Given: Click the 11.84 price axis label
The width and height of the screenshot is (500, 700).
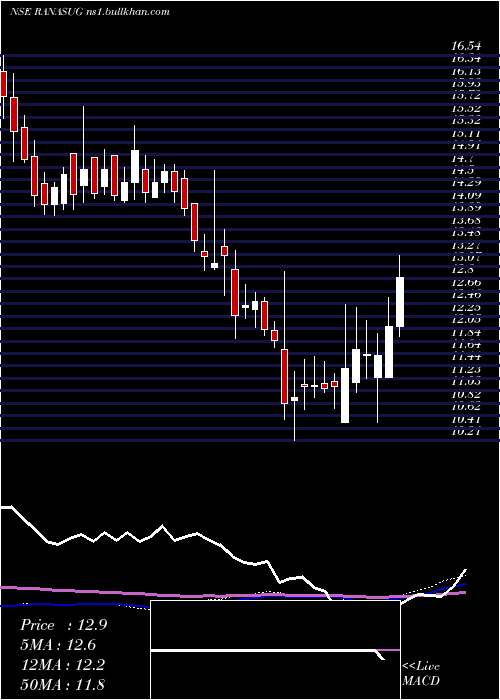Looking at the screenshot, I should click(x=466, y=333).
